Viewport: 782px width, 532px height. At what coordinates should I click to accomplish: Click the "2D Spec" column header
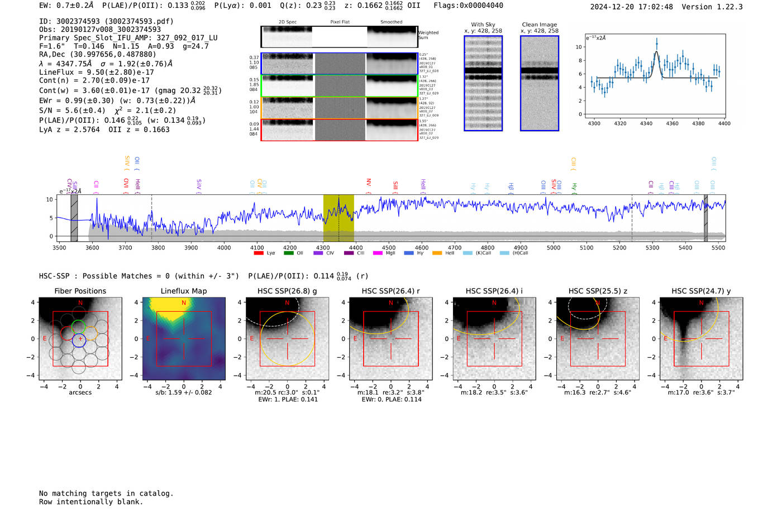[288, 22]
